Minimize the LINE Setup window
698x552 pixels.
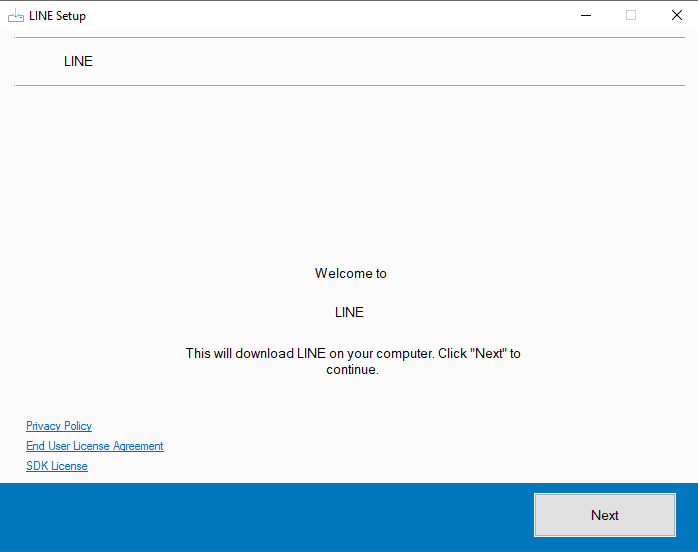[585, 15]
